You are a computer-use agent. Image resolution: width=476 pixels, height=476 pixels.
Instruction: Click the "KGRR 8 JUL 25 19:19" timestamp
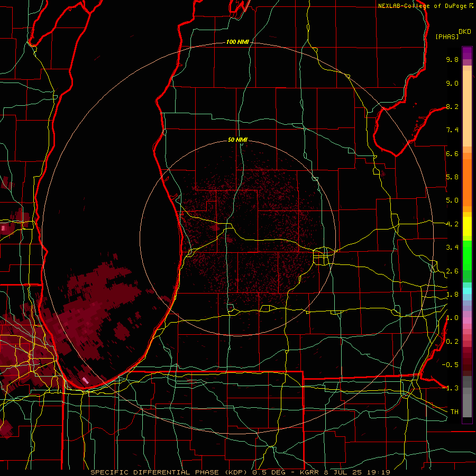tap(345, 472)
